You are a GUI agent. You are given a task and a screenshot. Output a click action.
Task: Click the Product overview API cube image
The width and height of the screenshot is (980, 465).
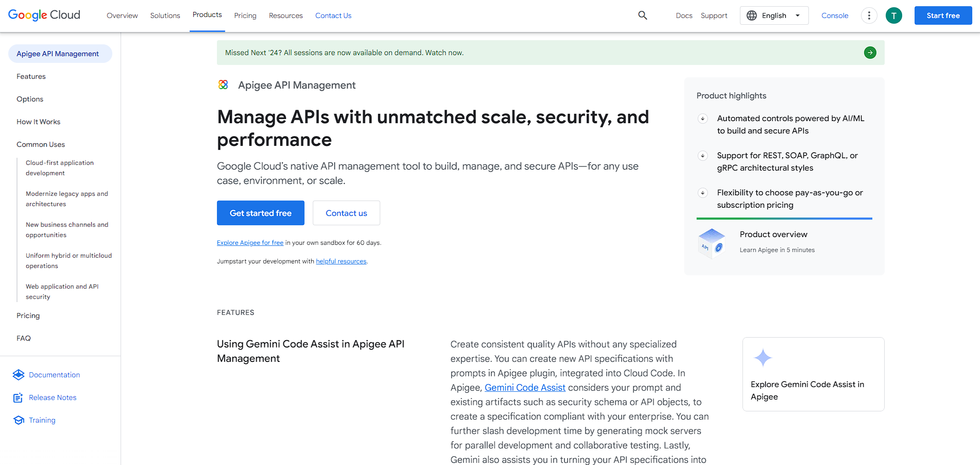[x=712, y=243]
